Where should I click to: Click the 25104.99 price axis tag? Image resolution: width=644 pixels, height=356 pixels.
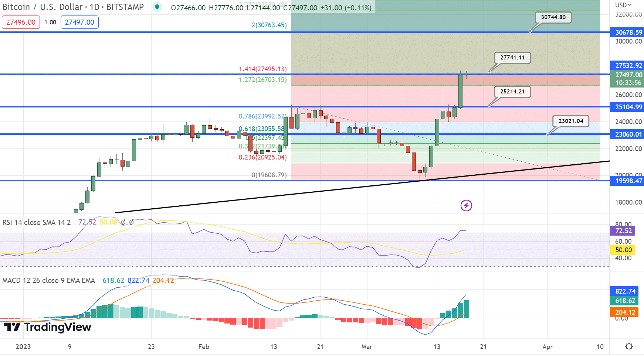click(627, 107)
